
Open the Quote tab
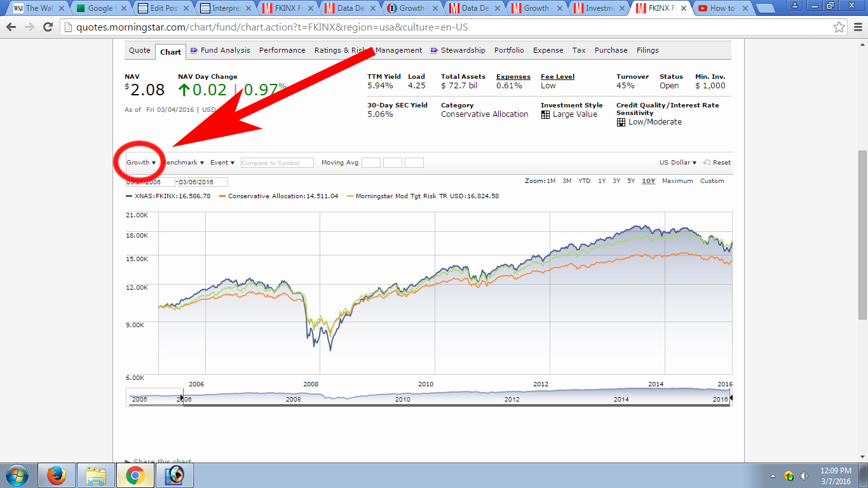coord(140,50)
